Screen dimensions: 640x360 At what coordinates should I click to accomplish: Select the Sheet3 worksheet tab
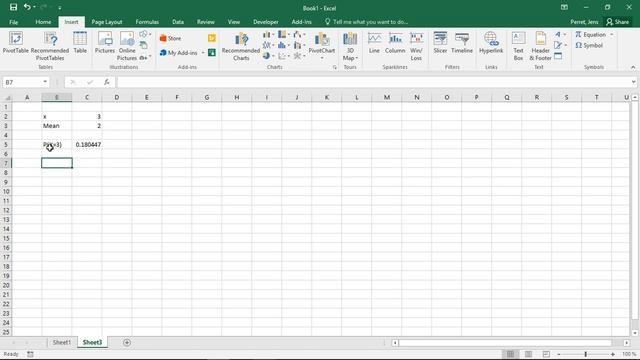(x=92, y=342)
